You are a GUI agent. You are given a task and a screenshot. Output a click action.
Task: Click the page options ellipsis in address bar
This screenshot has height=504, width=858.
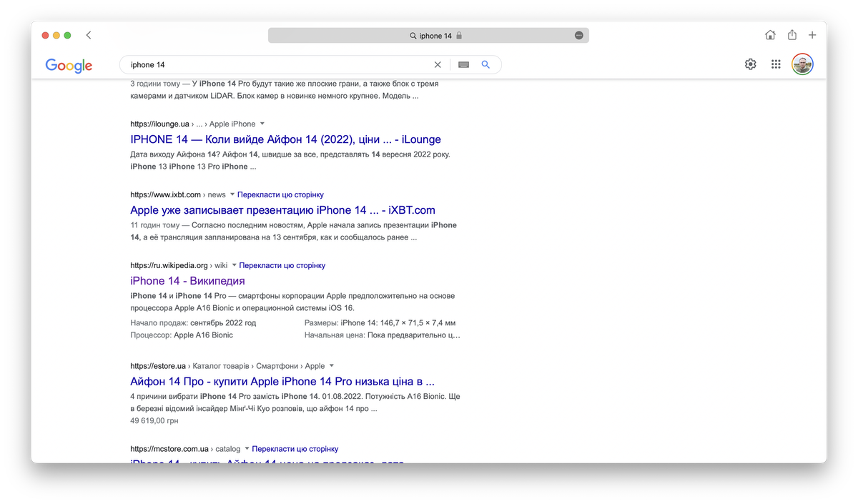[578, 36]
